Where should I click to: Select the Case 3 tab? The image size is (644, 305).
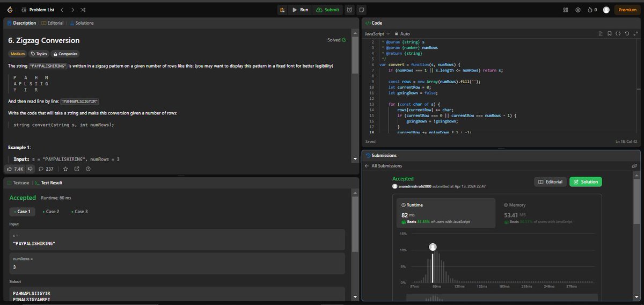79,212
